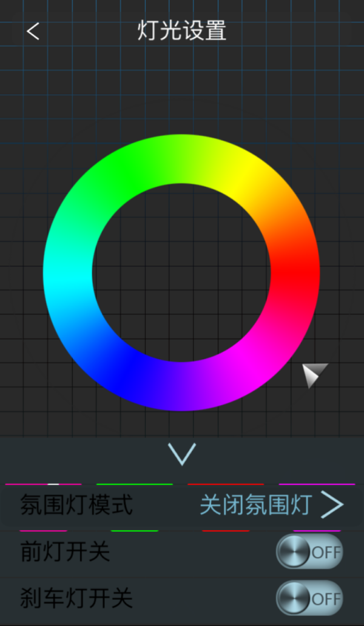The height and width of the screenshot is (626, 364).
Task: Click the empty center of color ring
Action: click(181, 272)
